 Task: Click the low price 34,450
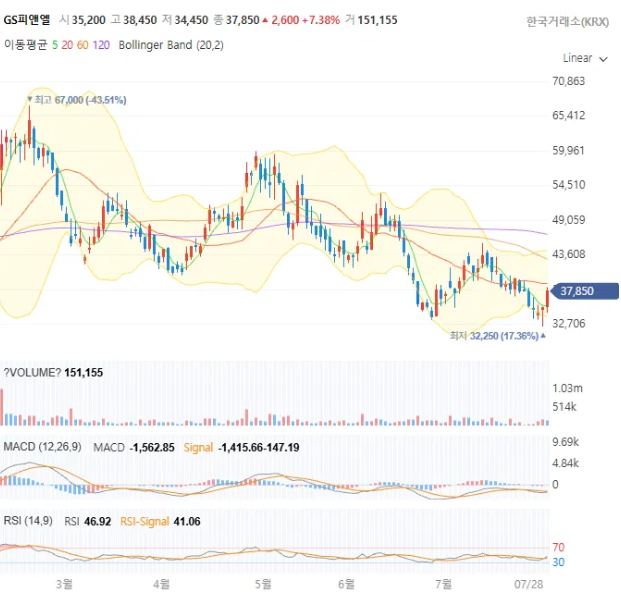tap(191, 20)
